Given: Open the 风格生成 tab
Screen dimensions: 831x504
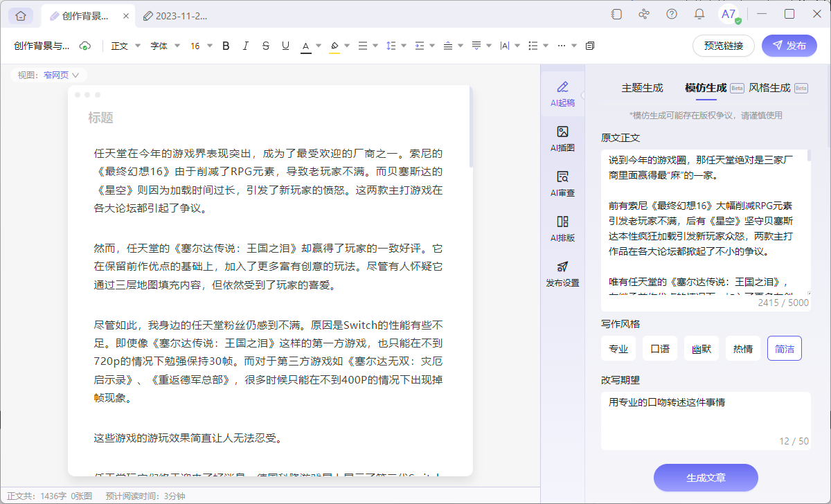Looking at the screenshot, I should coord(769,88).
